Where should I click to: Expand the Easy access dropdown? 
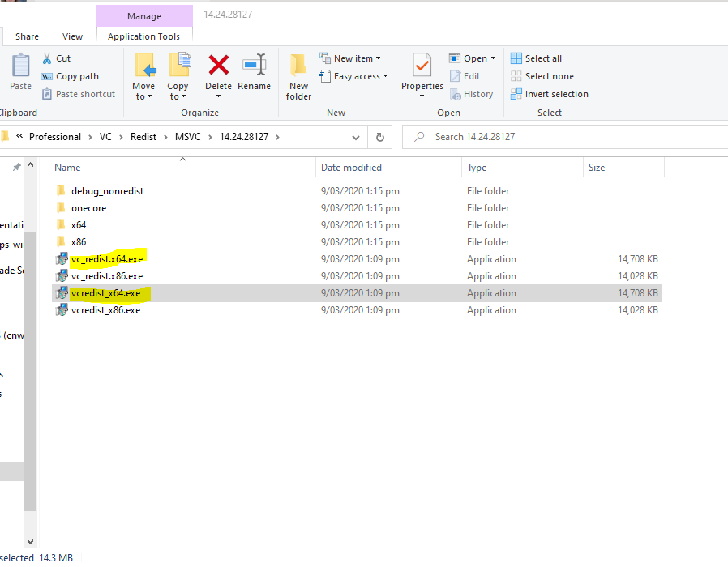coord(353,75)
